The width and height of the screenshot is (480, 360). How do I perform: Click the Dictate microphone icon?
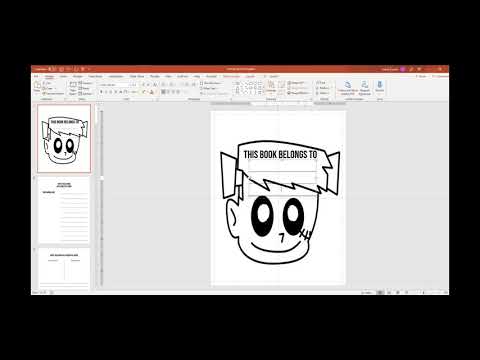point(379,87)
